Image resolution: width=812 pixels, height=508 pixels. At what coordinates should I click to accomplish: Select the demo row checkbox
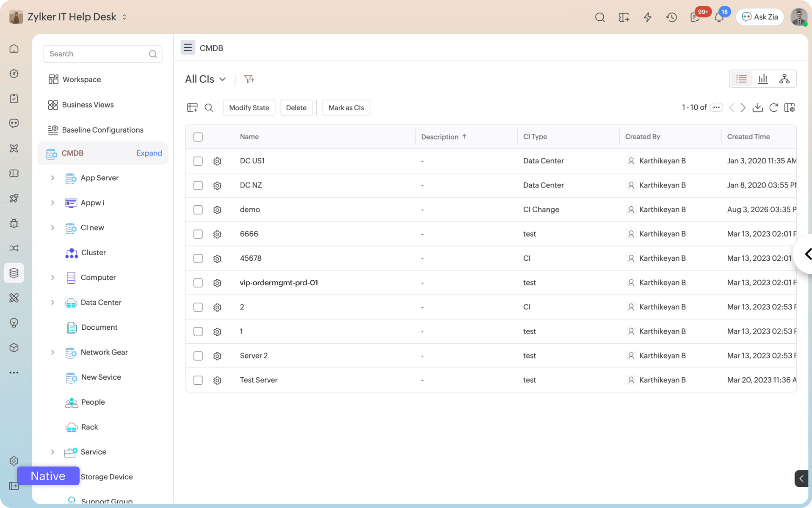(x=198, y=210)
